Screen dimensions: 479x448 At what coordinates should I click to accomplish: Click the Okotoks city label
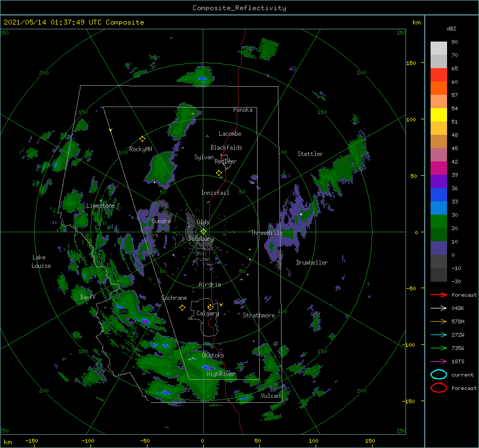point(213,355)
